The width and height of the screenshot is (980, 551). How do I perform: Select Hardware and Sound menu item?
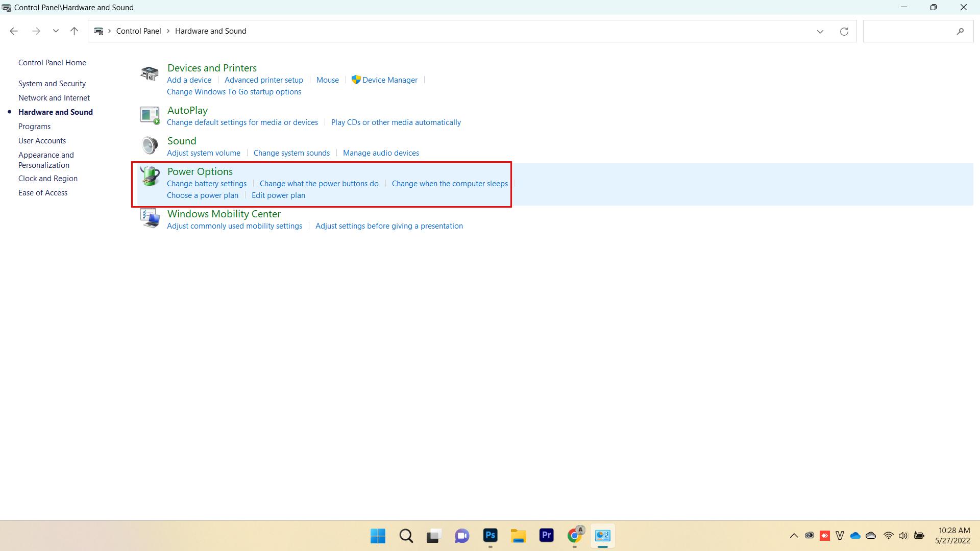[x=55, y=112]
